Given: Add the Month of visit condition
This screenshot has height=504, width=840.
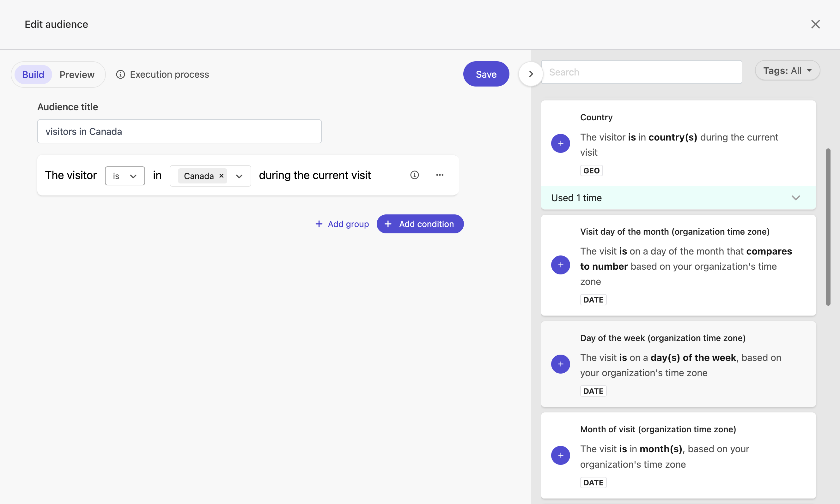Looking at the screenshot, I should tap(560, 455).
